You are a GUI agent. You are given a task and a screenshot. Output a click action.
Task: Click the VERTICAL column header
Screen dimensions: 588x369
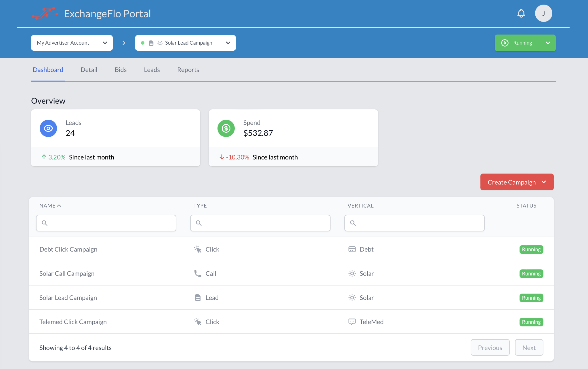[360, 206]
